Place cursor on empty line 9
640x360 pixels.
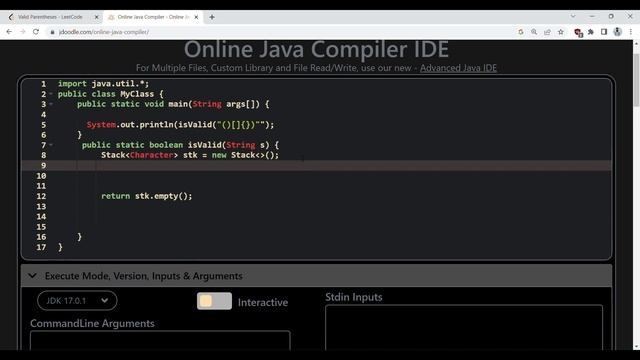pos(316,165)
